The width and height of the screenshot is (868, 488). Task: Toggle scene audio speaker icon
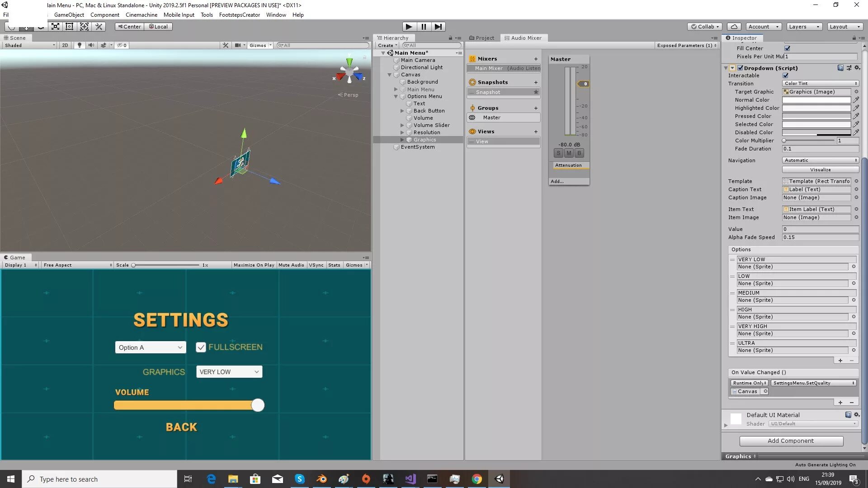pos(91,45)
